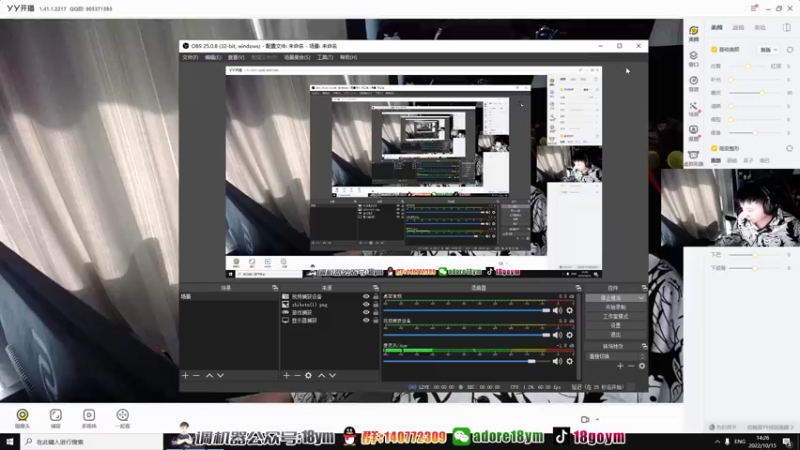Move source down with the arrow in OBS sources
This screenshot has height=450, width=800.
[333, 376]
